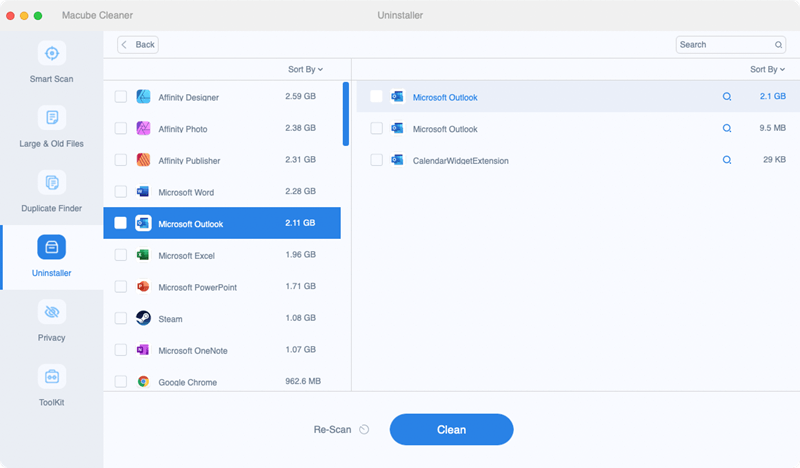Open the ToolKit sidebar icon
Screen dimensions: 800x468
point(52,377)
